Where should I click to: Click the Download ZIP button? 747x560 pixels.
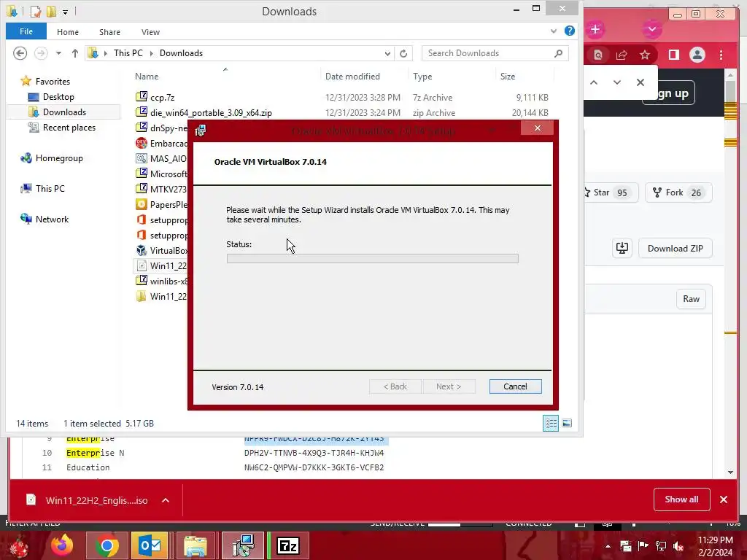coord(675,248)
